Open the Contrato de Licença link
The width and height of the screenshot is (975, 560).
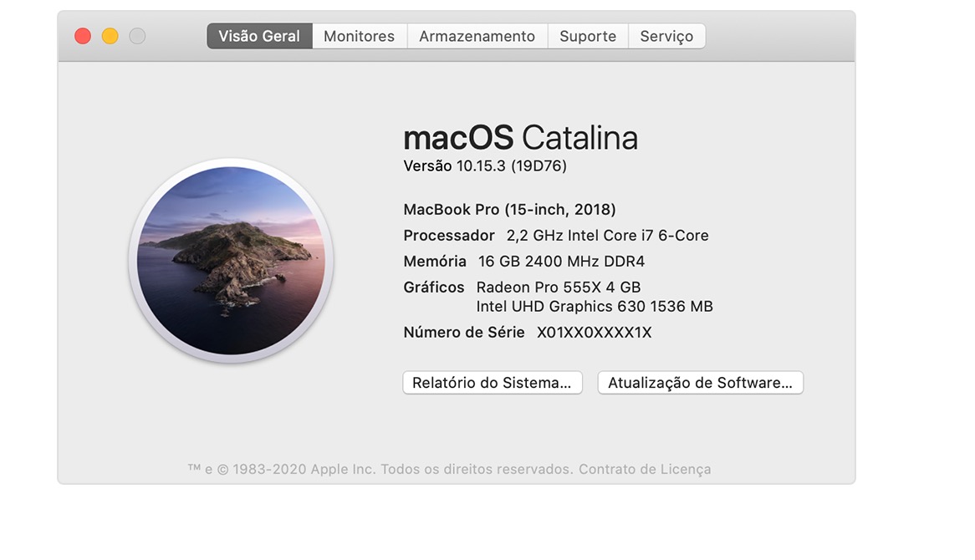pos(644,469)
